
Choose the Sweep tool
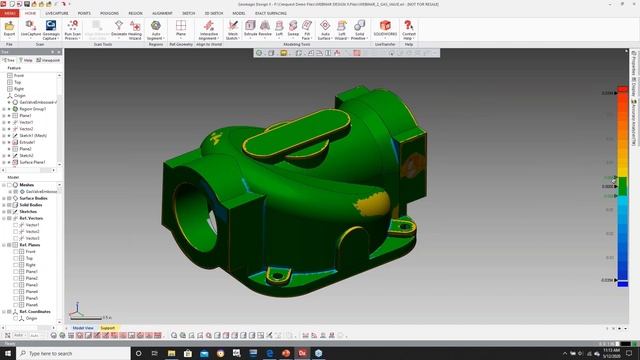pyautogui.click(x=293, y=29)
